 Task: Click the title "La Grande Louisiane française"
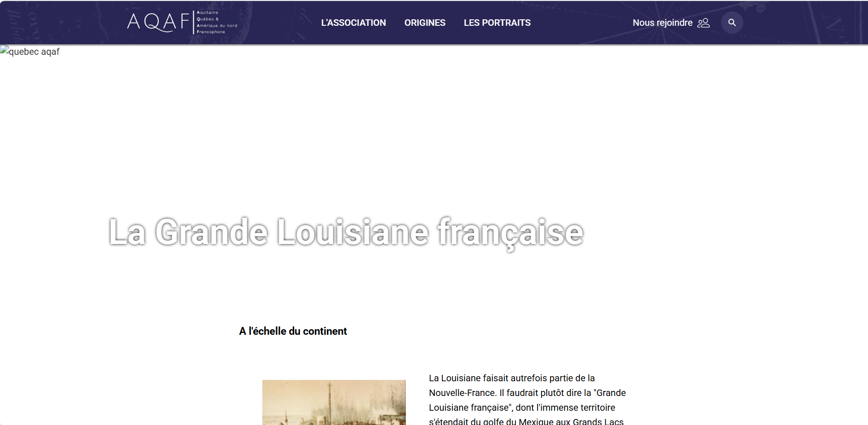346,232
